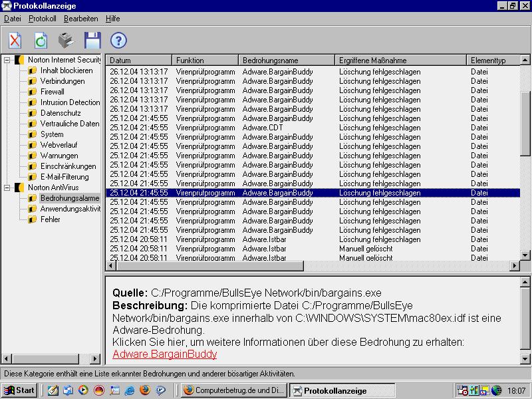
Task: Click Firefox icon in quick launch bar
Action: pos(144,390)
